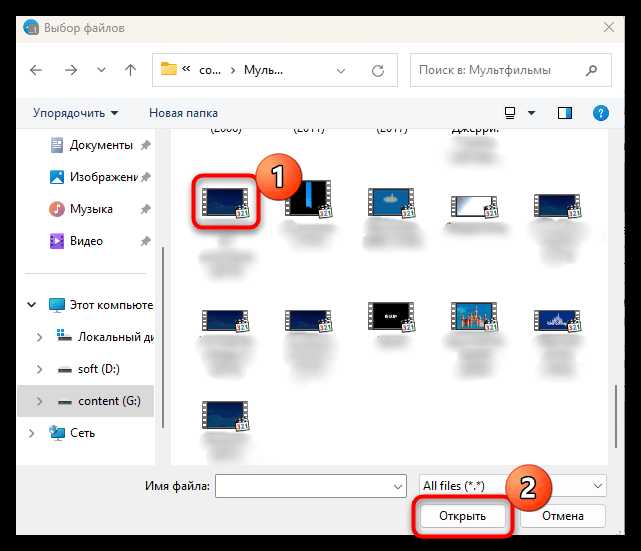Select the first video thumbnail highlighted in red
The width and height of the screenshot is (641, 551).
pyautogui.click(x=225, y=202)
